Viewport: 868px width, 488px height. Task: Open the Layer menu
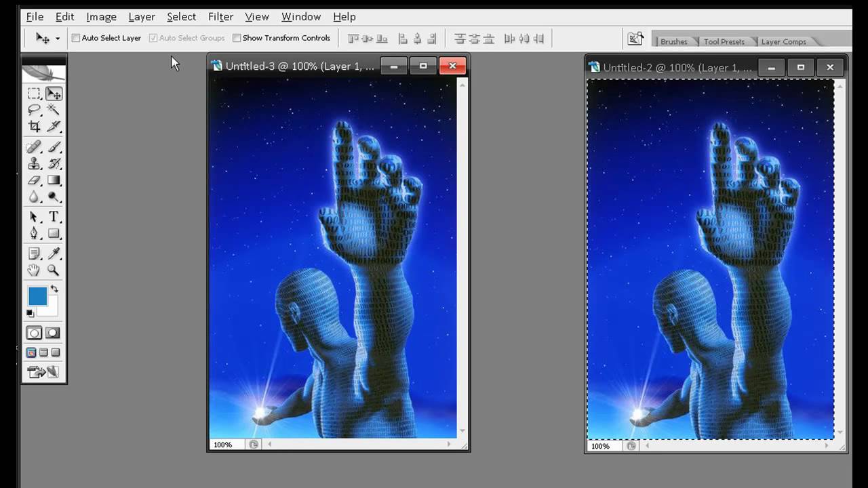click(x=142, y=16)
